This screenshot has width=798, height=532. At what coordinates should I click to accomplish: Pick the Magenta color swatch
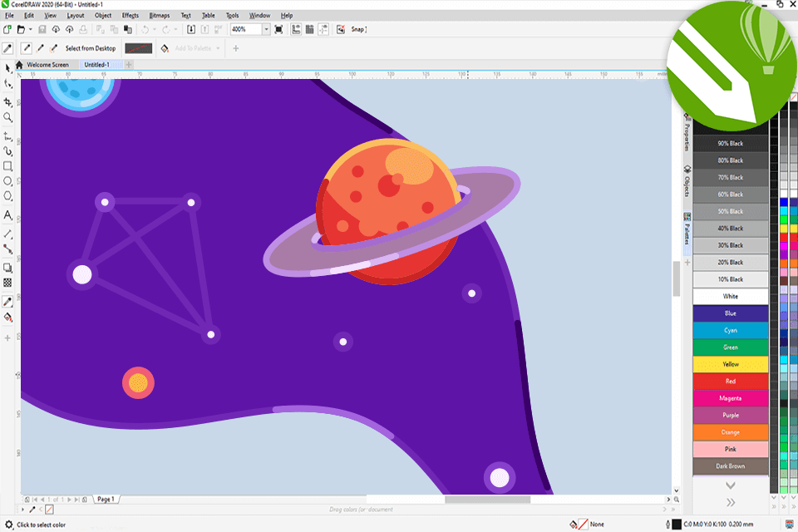(730, 398)
